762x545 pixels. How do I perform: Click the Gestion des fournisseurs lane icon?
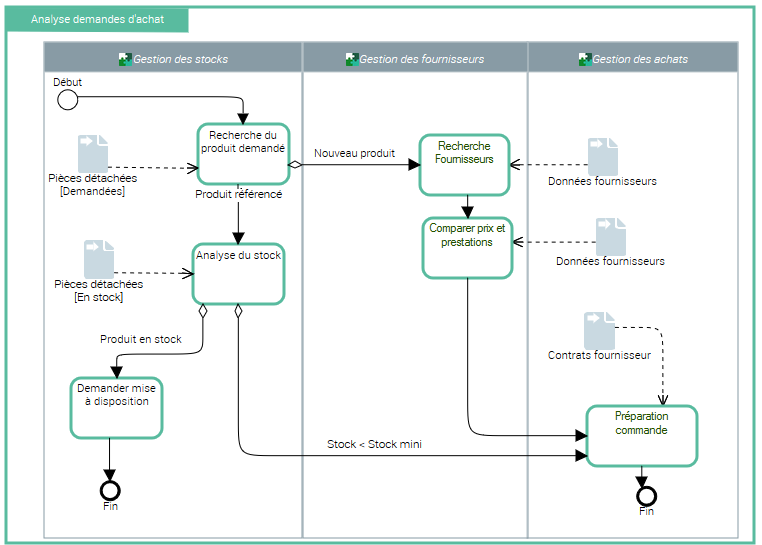[x=351, y=59]
